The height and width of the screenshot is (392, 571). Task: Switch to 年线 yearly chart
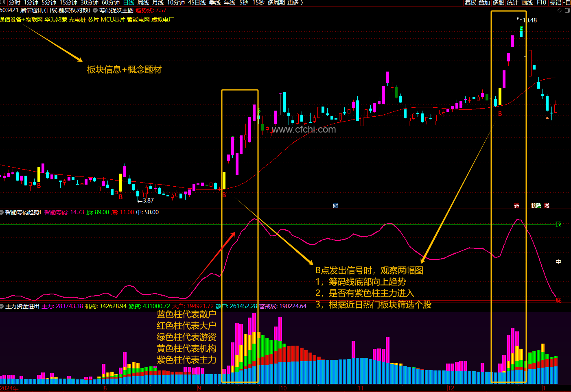230,2
